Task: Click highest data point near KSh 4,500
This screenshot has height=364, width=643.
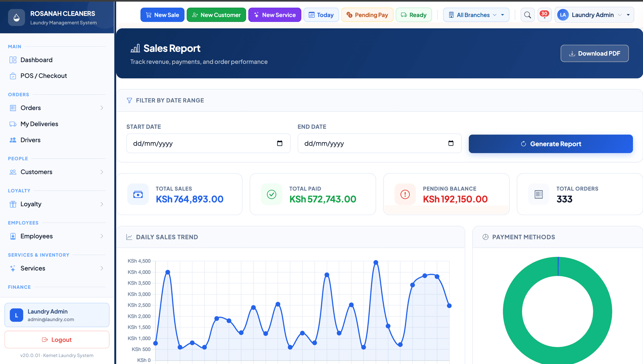Action: (x=376, y=263)
